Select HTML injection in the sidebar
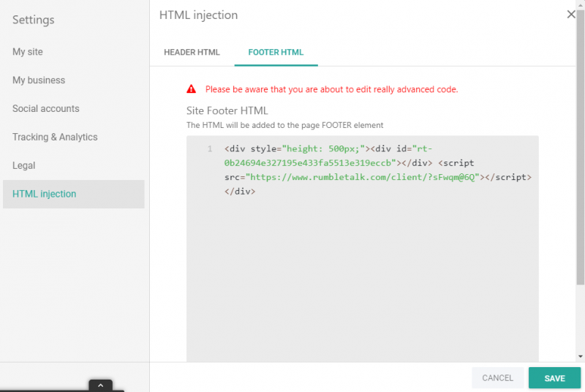This screenshot has width=585, height=392. click(45, 195)
